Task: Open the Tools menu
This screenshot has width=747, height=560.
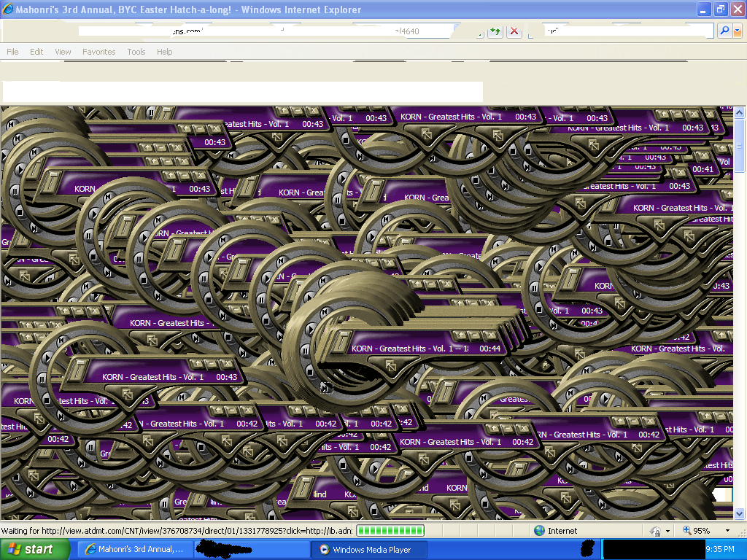Action: coord(136,52)
